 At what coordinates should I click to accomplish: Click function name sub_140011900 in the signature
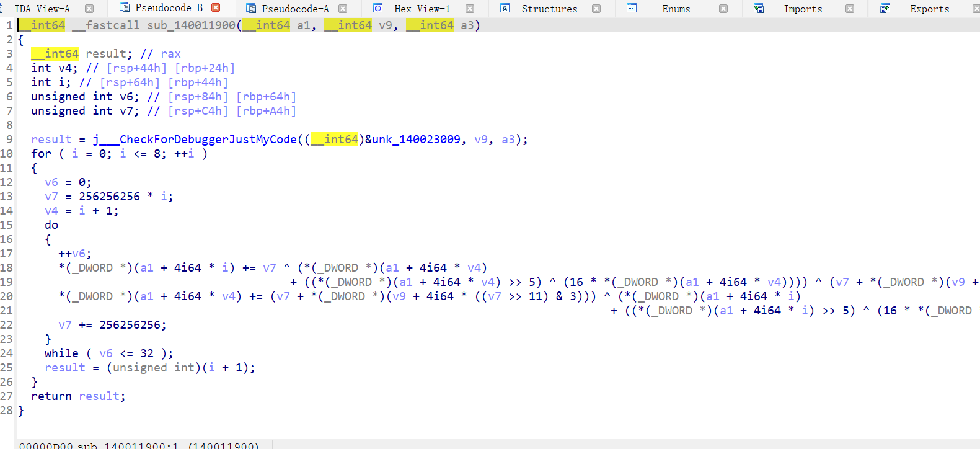(191, 25)
